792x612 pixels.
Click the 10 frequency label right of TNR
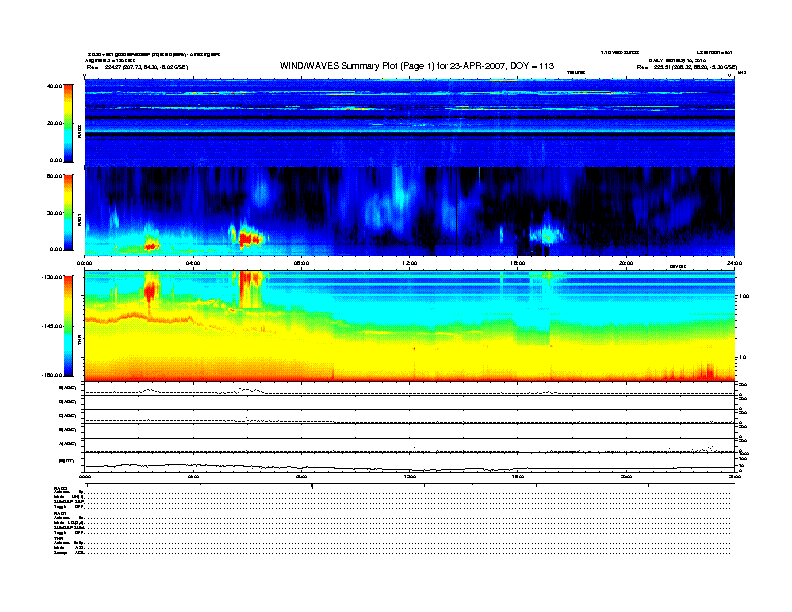pyautogui.click(x=742, y=357)
